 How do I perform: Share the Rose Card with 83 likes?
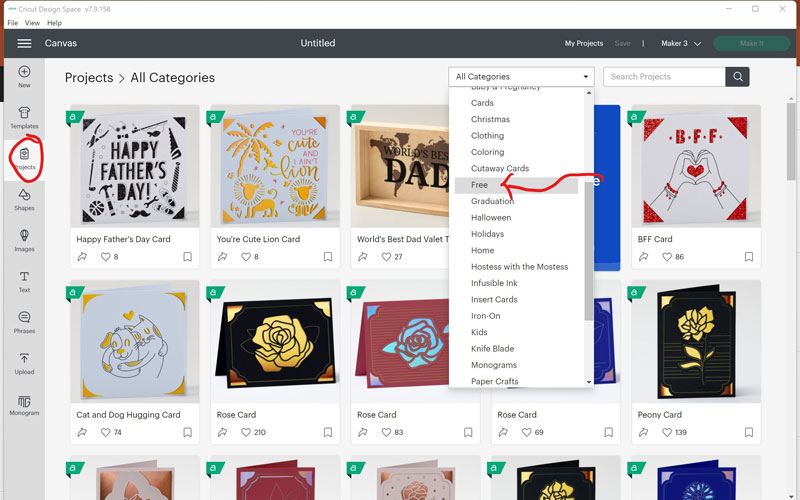[363, 432]
